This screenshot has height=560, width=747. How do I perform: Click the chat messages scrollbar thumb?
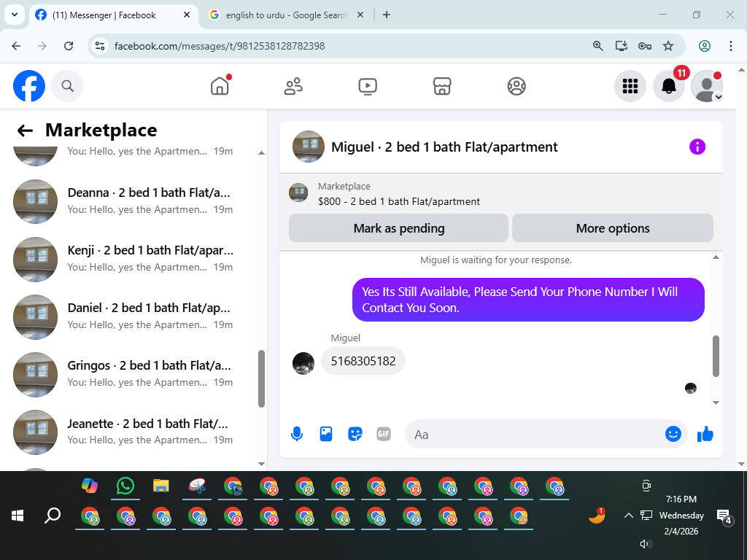[716, 356]
